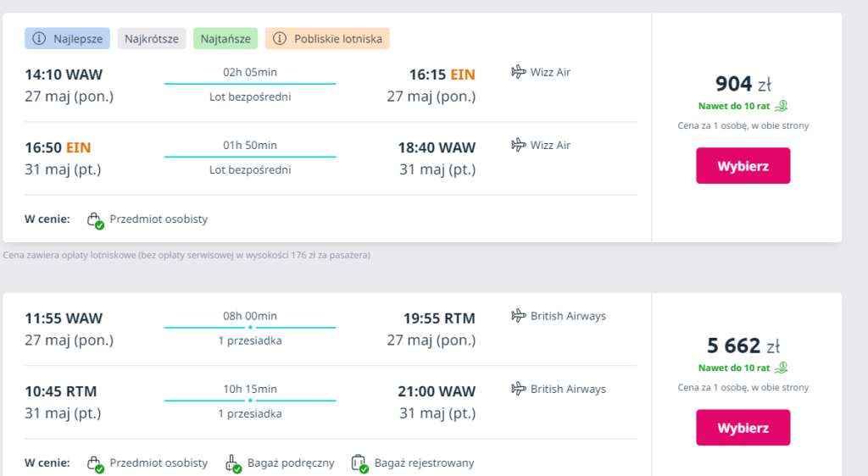Switch to the Najkrótsze tab
Image resolution: width=868 pixels, height=476 pixels.
tap(151, 39)
